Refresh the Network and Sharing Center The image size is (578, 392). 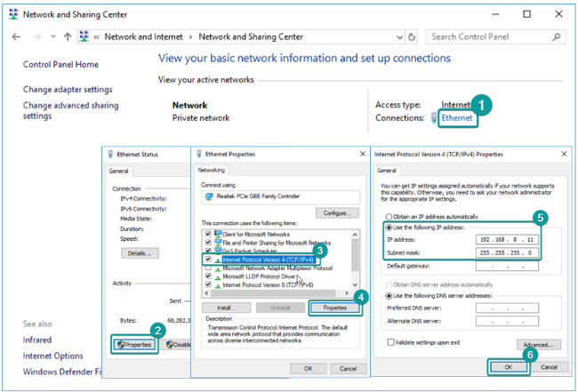tap(412, 36)
